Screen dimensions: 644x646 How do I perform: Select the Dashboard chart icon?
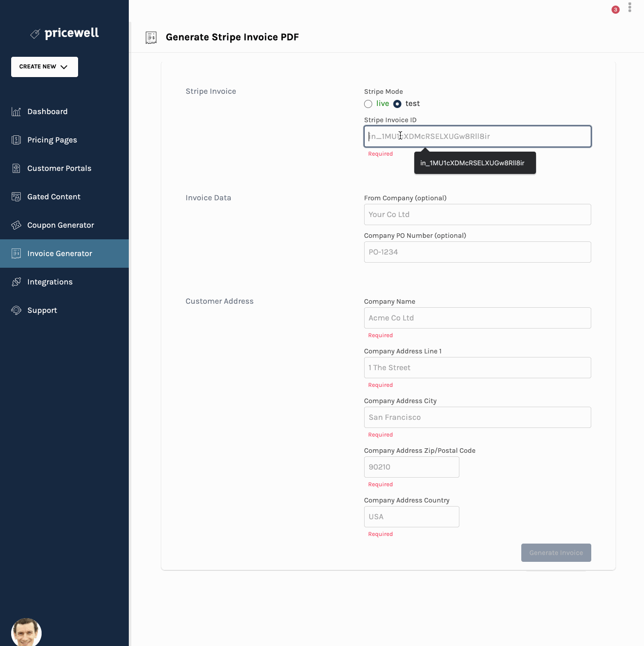(x=17, y=112)
